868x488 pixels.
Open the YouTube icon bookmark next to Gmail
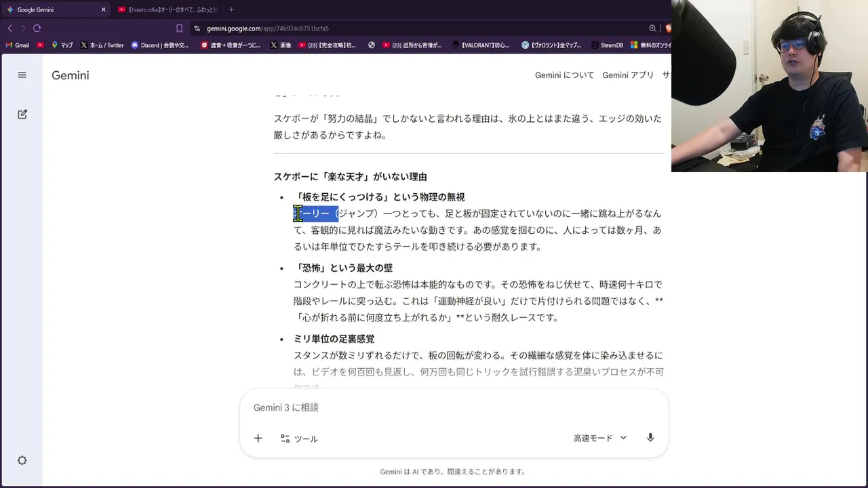41,45
